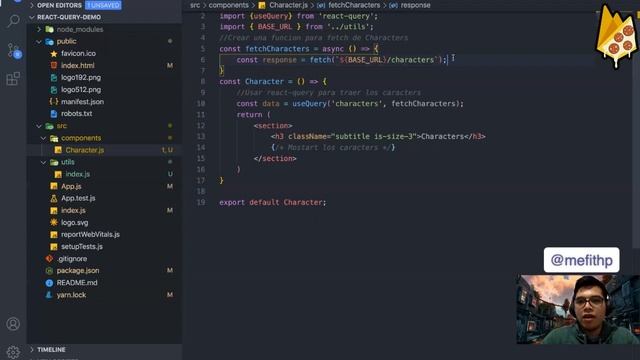Click the logo512.png image icon
The height and width of the screenshot is (360, 640).
[53, 89]
